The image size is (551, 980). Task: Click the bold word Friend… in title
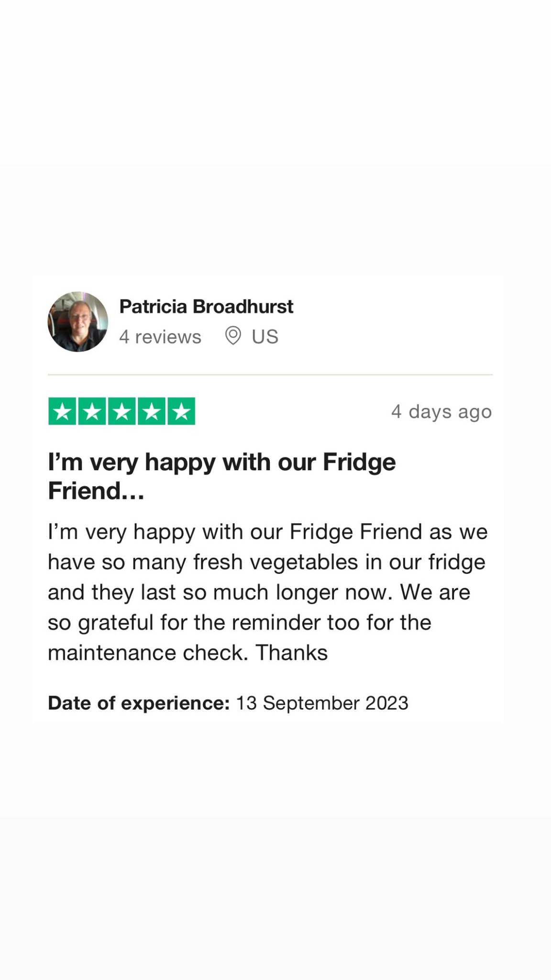point(96,491)
